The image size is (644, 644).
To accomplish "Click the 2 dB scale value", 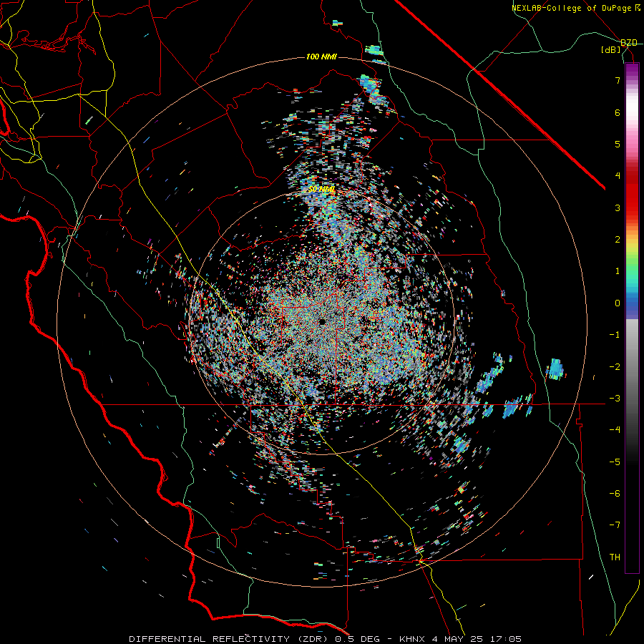I will coord(618,240).
